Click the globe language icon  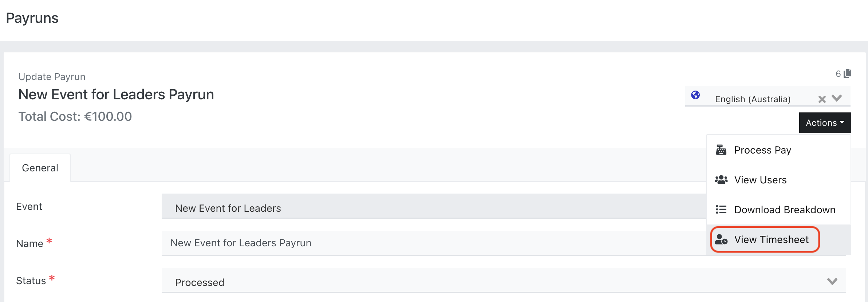(695, 95)
